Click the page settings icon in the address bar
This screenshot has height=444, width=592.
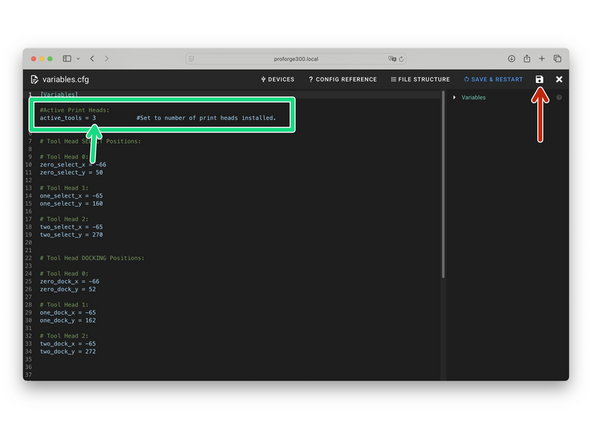coord(191,59)
